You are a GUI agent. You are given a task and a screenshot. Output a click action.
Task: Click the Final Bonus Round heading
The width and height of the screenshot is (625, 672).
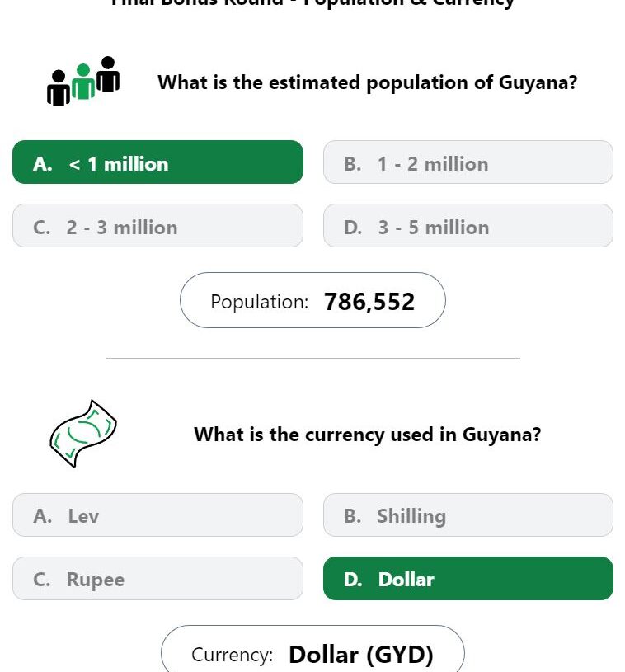312,3
